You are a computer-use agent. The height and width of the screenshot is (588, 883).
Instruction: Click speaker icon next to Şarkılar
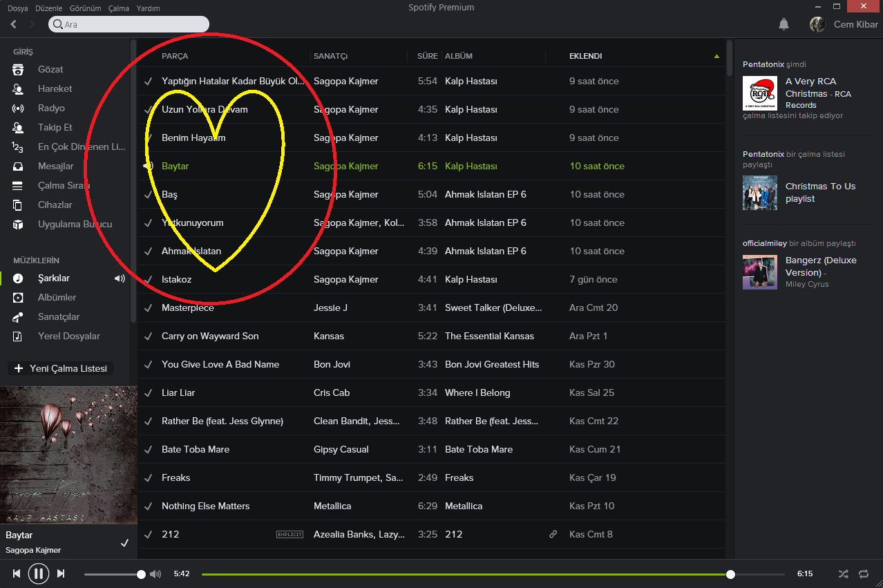[120, 278]
